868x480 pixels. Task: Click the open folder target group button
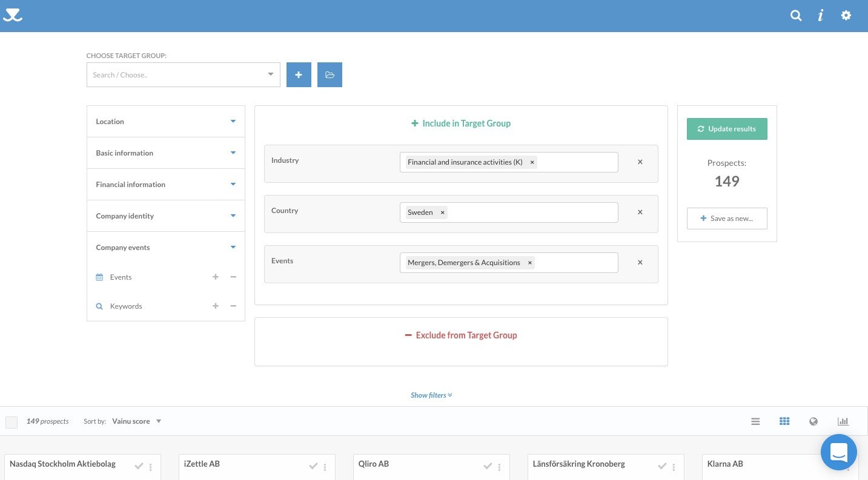pos(330,75)
